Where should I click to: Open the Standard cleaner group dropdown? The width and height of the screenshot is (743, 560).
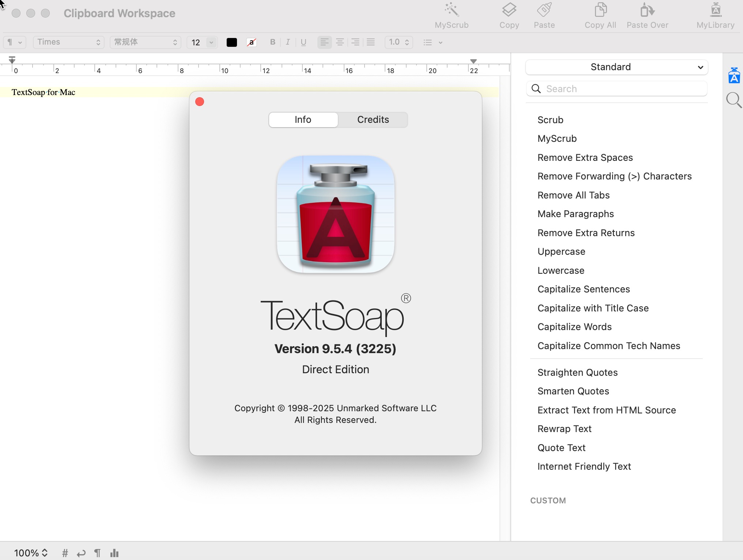616,67
